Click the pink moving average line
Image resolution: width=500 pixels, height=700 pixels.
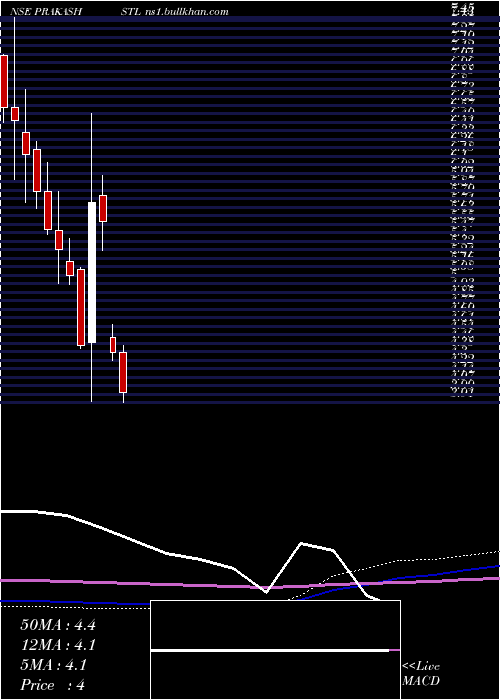pos(250,582)
